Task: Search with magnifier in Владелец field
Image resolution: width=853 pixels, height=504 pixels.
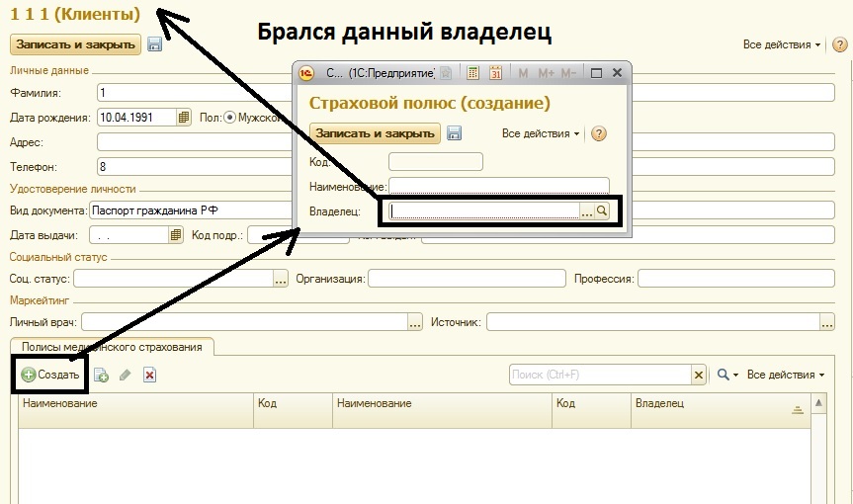Action: tap(602, 210)
